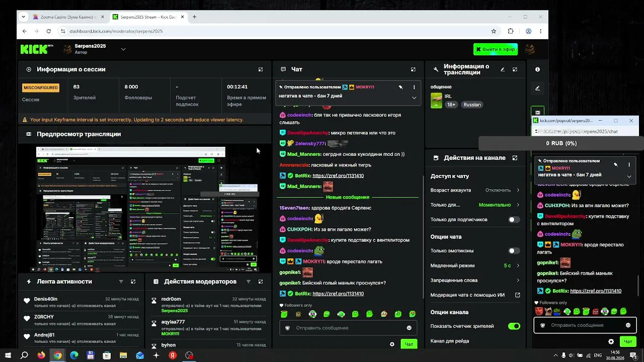Click the Russian language tag
Screen dimensions: 644x362
tap(472, 105)
